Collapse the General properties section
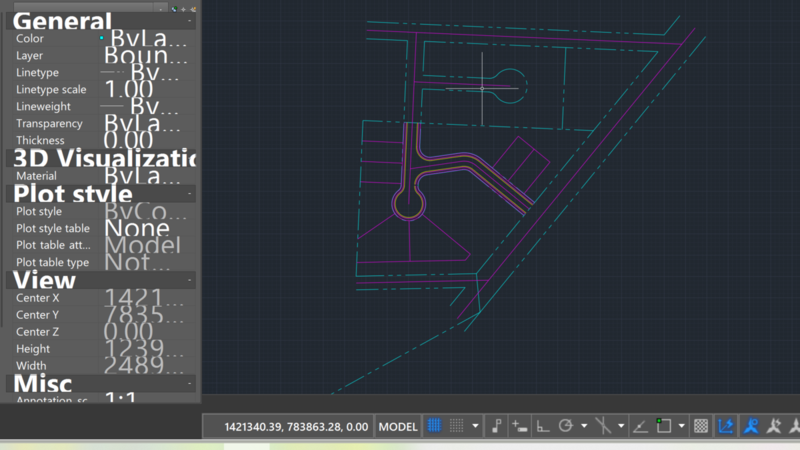This screenshot has height=450, width=800. pos(190,22)
